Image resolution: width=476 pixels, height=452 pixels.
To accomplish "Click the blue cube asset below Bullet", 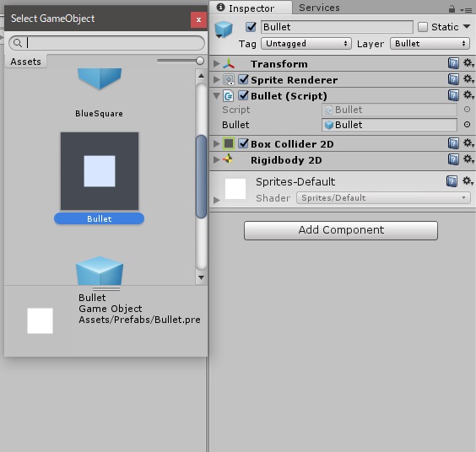I will click(x=100, y=271).
